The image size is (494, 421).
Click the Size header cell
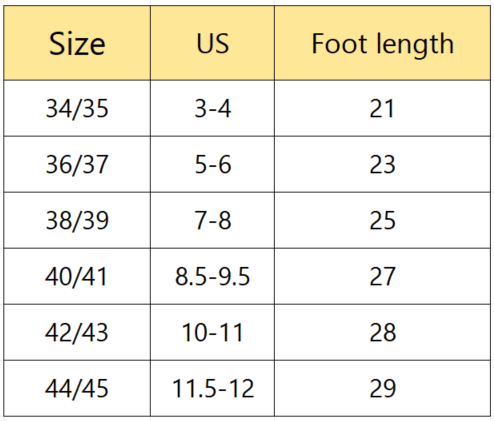[77, 43]
